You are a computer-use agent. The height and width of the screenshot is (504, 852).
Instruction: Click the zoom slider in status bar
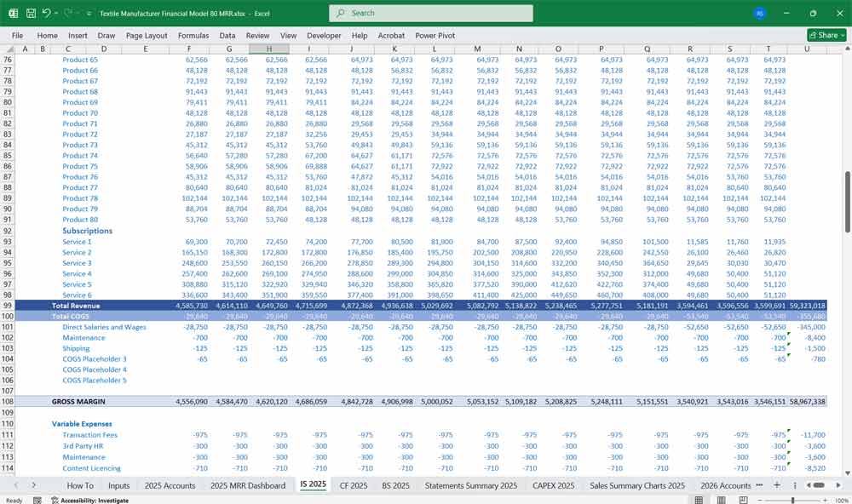click(x=792, y=500)
